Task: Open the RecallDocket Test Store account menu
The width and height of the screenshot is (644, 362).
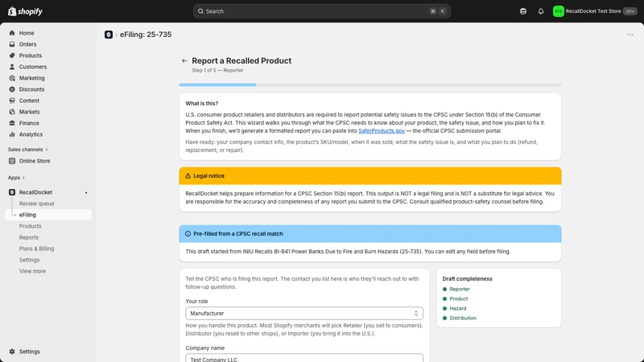Action: [595, 11]
